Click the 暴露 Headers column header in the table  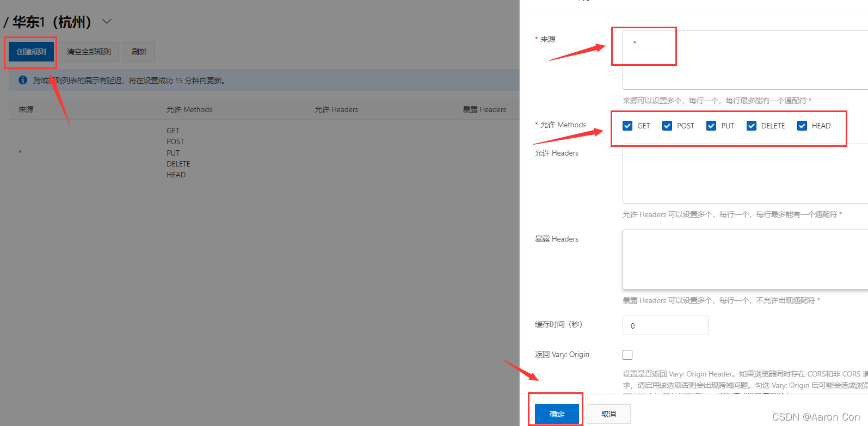pyautogui.click(x=484, y=109)
